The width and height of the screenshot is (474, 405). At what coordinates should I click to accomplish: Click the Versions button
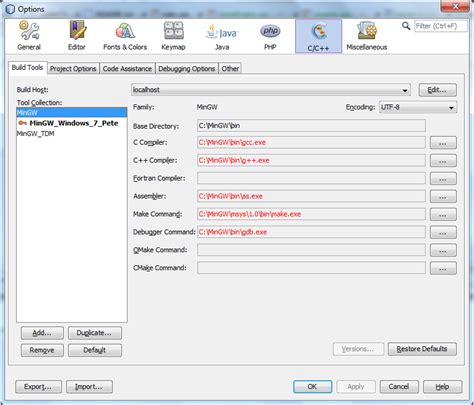pos(358,349)
